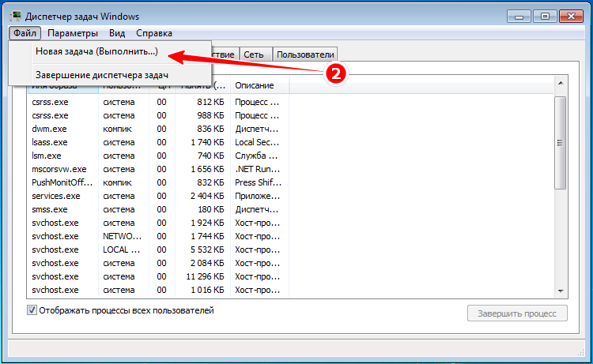Click the 740 КБ memory value

coord(210,156)
